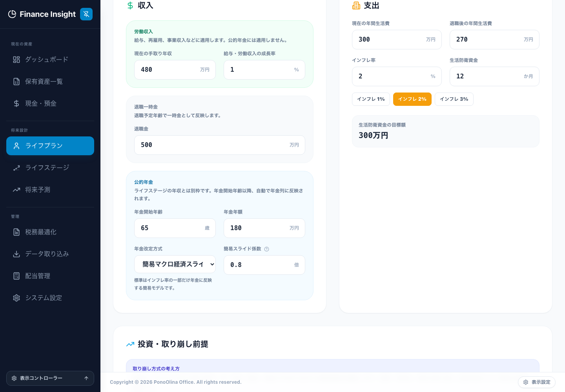Click the 税務最適化 file icon

click(16, 232)
